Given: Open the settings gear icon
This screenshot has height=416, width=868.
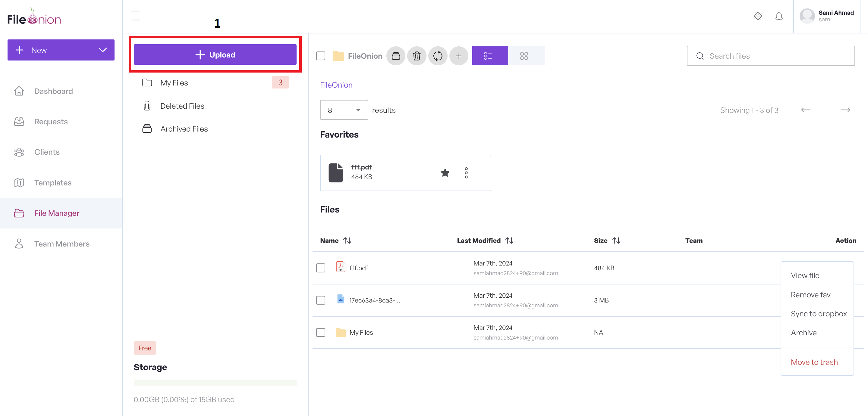Looking at the screenshot, I should tap(758, 16).
